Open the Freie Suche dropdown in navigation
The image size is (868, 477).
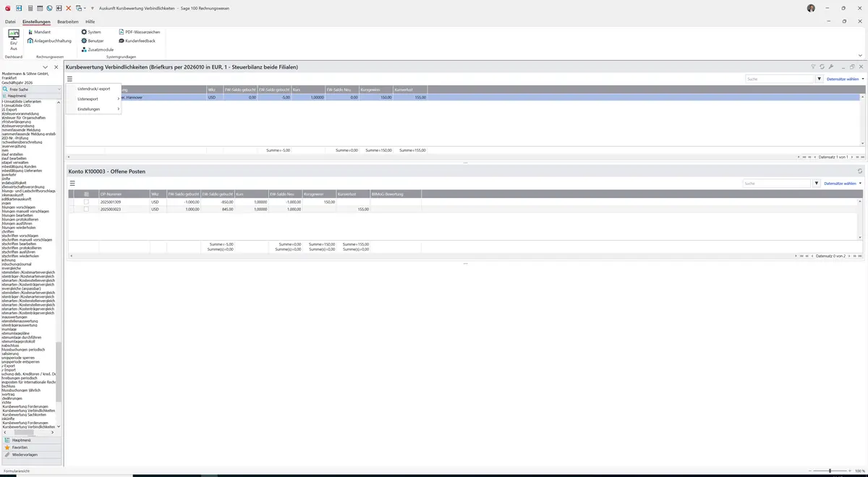click(59, 89)
